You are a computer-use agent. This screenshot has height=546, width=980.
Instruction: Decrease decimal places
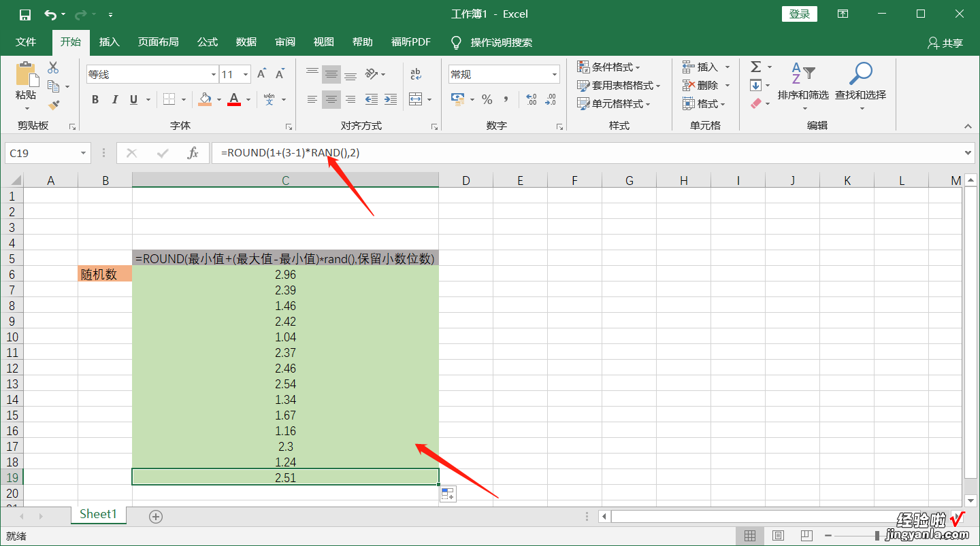[551, 99]
